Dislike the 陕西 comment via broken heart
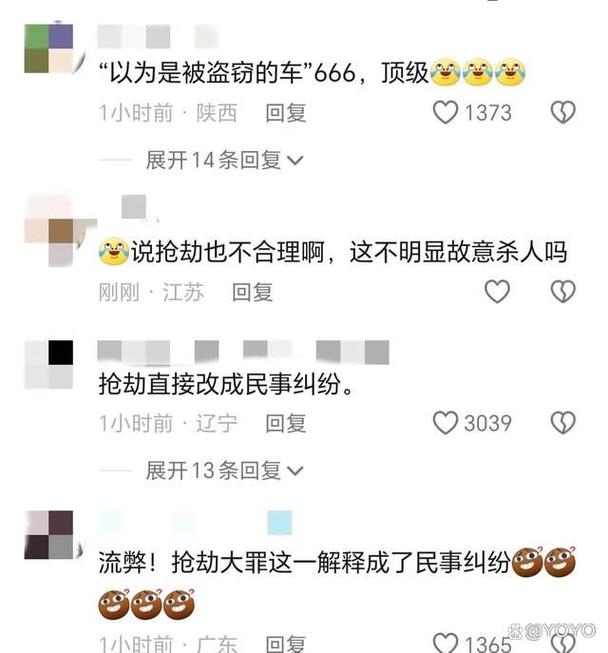 (563, 112)
